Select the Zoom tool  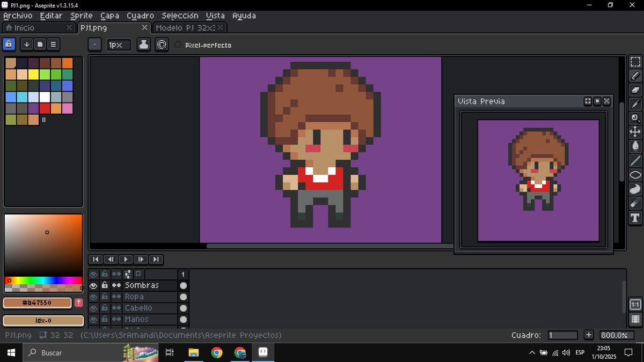[635, 118]
